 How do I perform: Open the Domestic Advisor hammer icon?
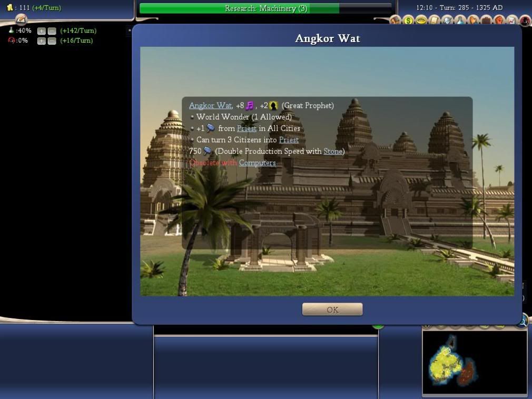pos(395,21)
